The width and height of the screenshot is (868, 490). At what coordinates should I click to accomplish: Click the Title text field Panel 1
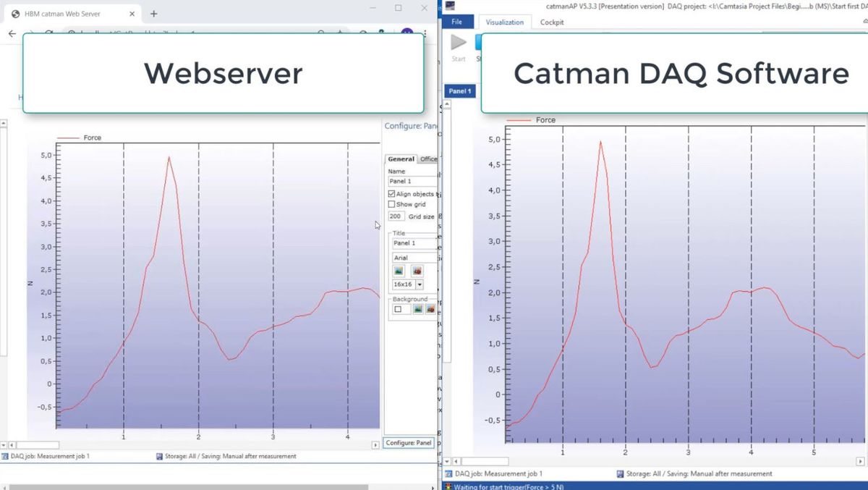(414, 243)
